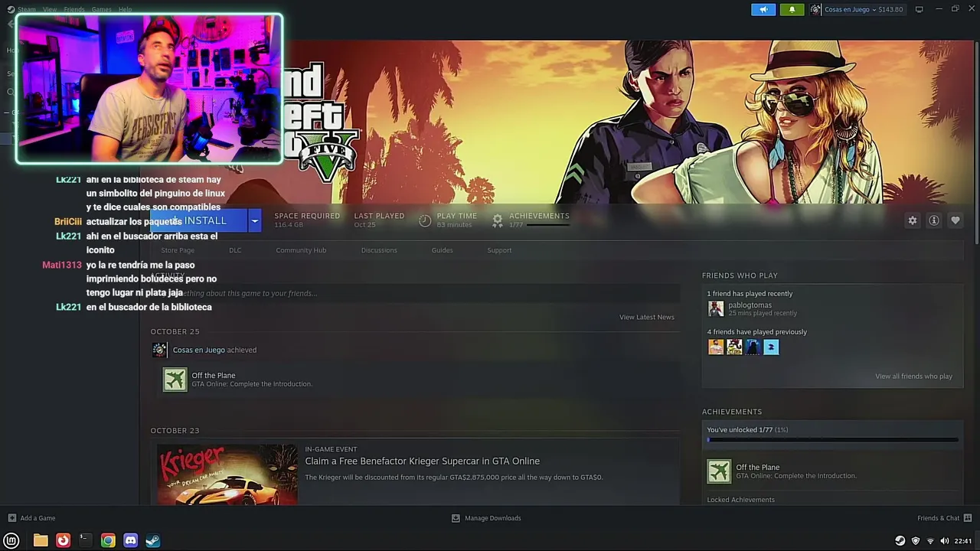The height and width of the screenshot is (551, 980).
Task: Click the Play Time clock icon
Action: click(x=425, y=220)
